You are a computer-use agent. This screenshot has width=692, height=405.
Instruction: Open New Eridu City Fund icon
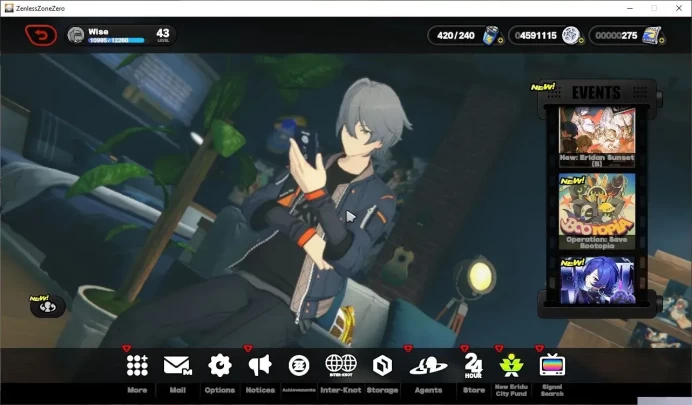click(511, 365)
